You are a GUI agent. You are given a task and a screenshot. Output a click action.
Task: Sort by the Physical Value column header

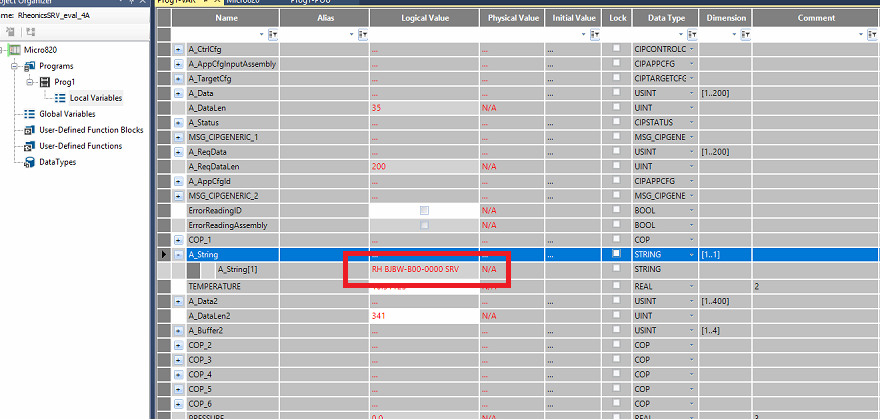tap(512, 18)
